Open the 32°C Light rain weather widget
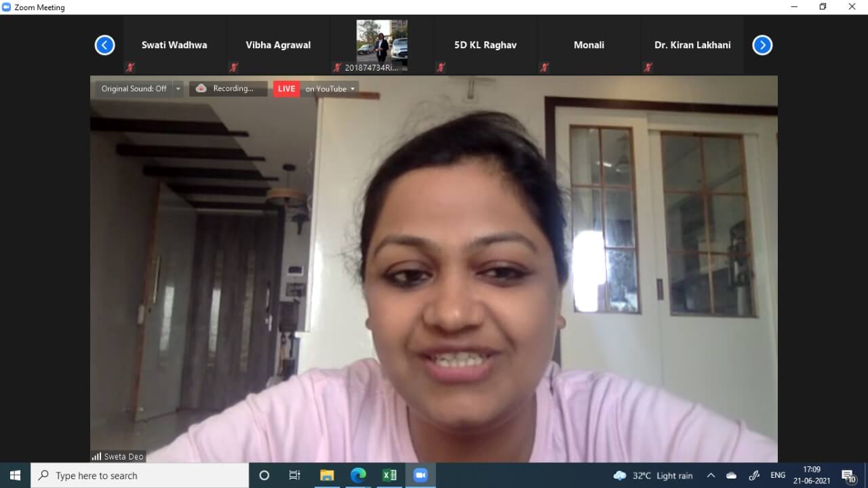This screenshot has width=868, height=488. click(653, 475)
